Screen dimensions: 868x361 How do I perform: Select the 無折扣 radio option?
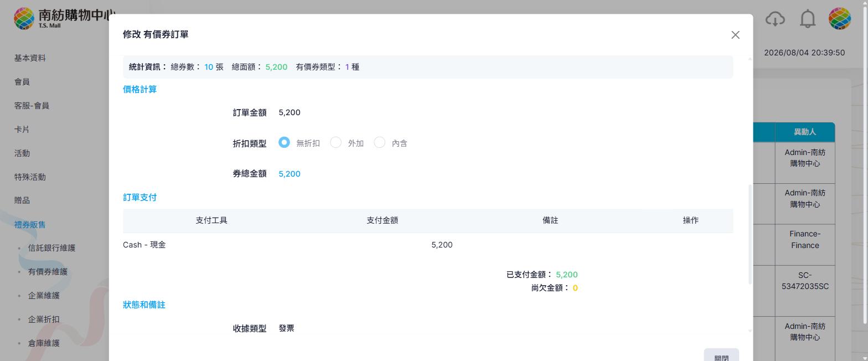coord(284,142)
